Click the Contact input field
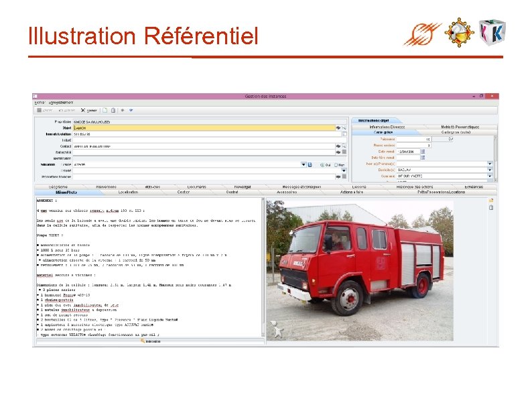532x399 pixels. pyautogui.click(x=204, y=146)
